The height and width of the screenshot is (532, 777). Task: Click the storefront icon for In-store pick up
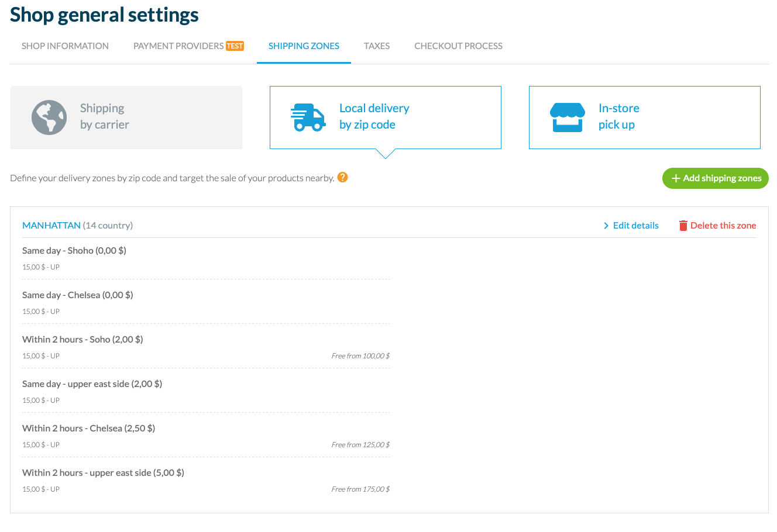567,118
